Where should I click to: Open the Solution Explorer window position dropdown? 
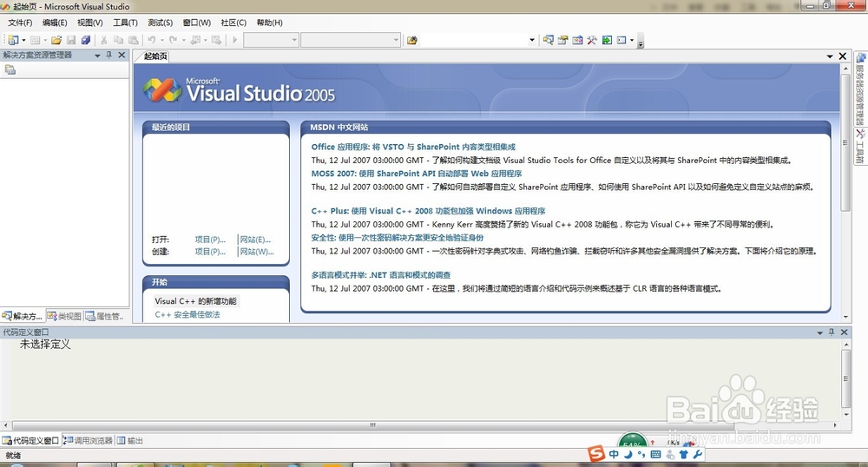coord(97,56)
